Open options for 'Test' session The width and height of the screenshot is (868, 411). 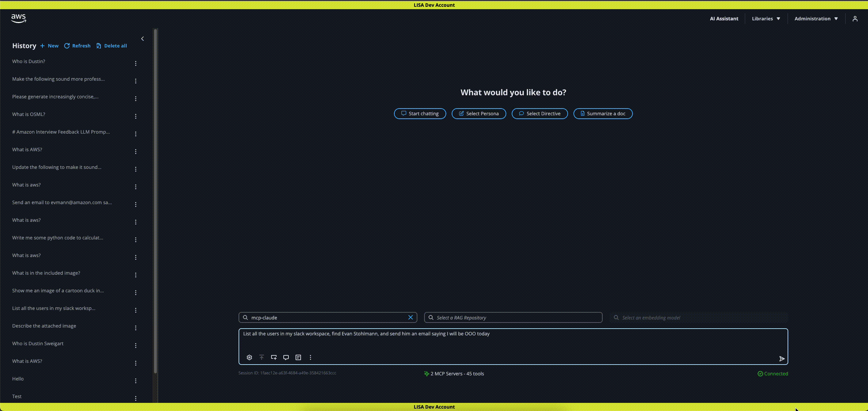136,398
